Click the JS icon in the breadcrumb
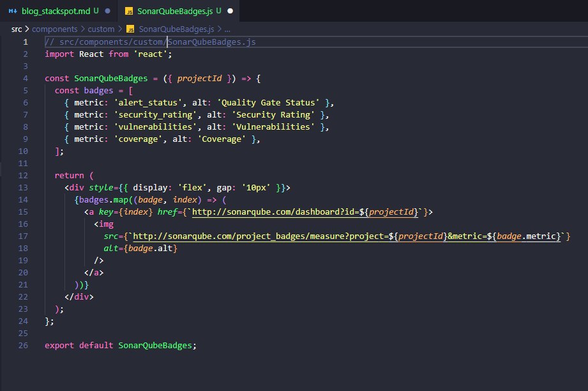This screenshot has height=391, width=588. 130,29
